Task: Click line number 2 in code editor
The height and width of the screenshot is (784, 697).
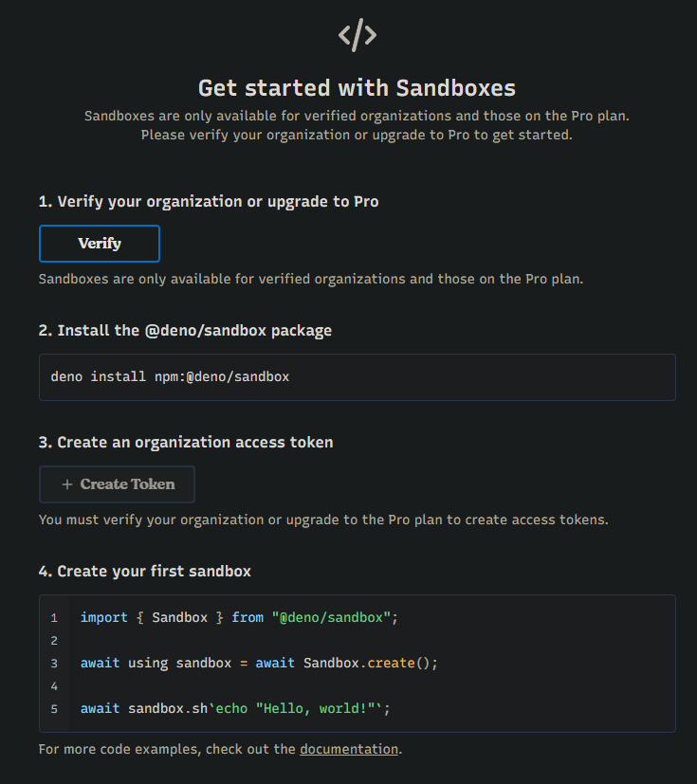Action: click(x=54, y=641)
